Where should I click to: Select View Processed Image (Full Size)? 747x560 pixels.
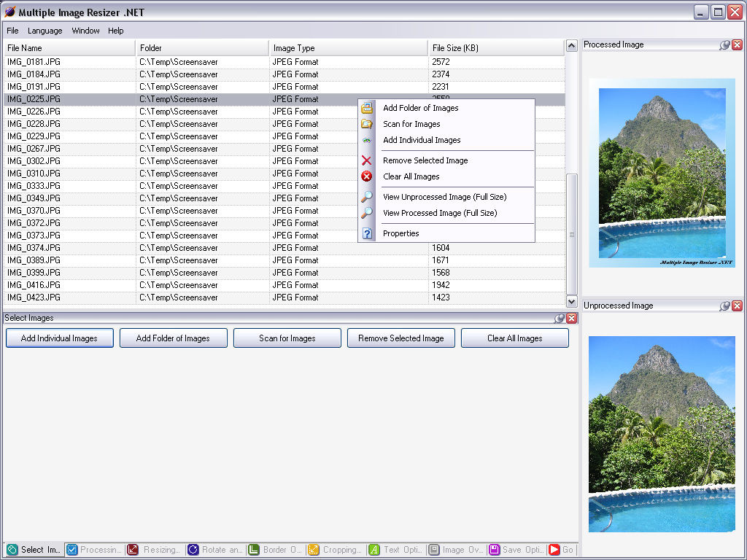coord(440,213)
